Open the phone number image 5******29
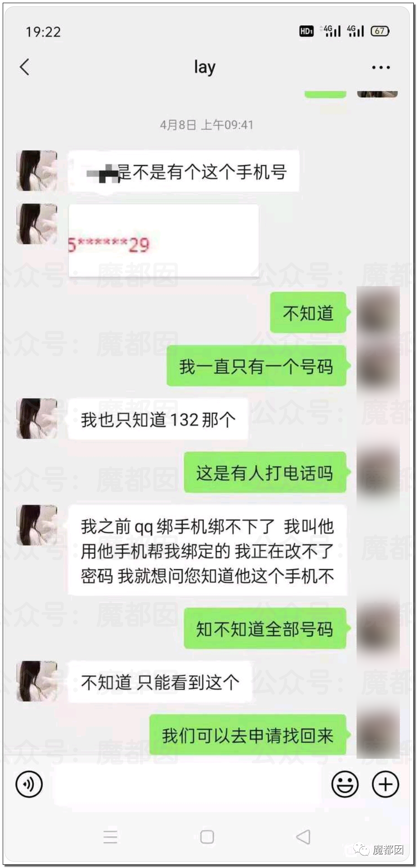Image resolution: width=417 pixels, height=868 pixels. pyautogui.click(x=163, y=240)
